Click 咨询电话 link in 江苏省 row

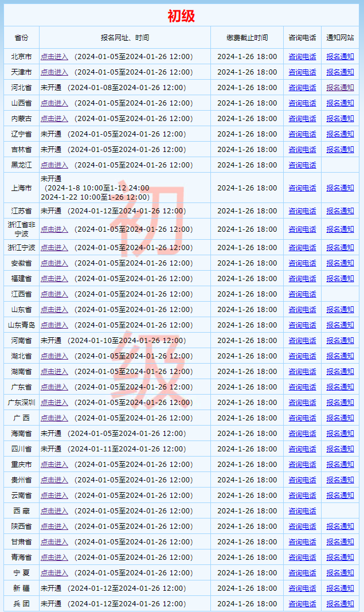pos(302,211)
